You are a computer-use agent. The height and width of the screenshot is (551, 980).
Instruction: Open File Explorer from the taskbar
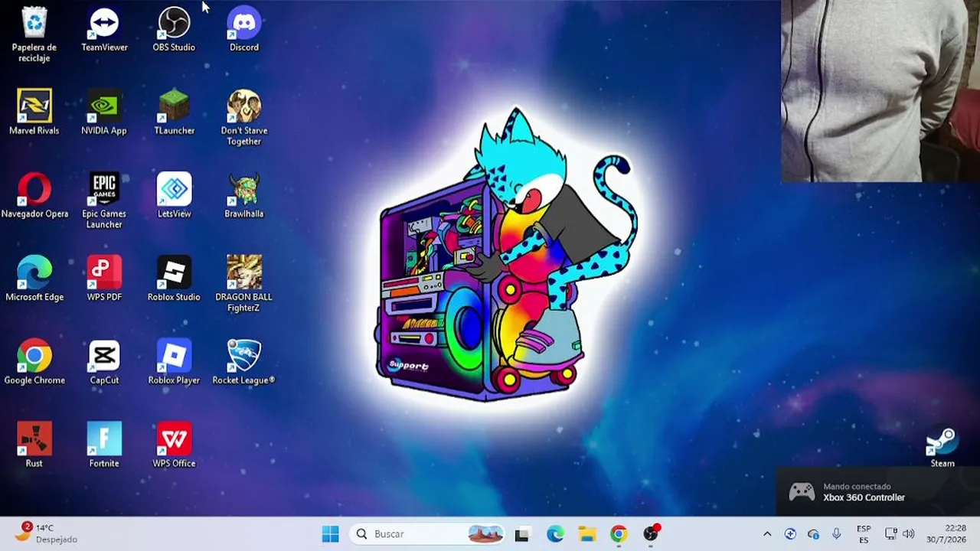point(587,534)
